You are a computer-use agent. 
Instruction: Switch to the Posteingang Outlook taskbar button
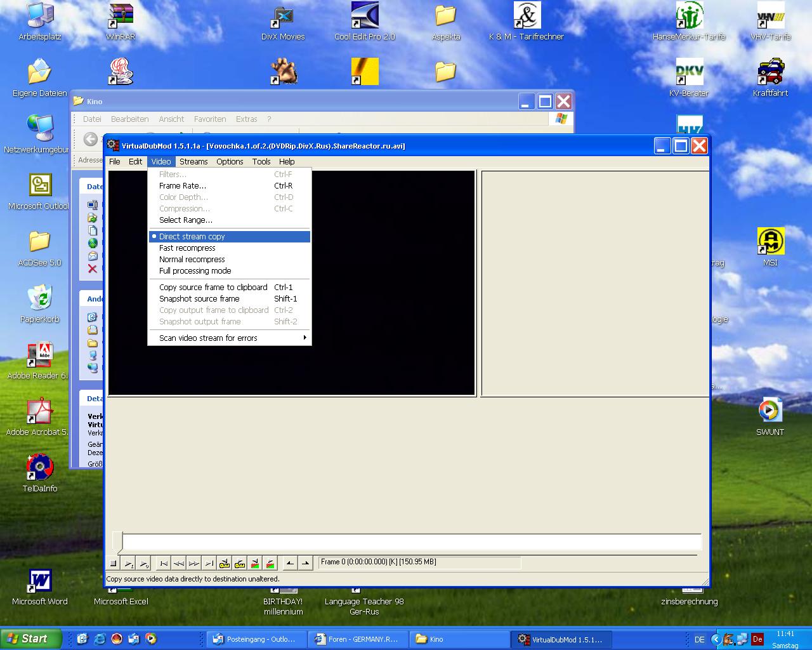tap(256, 639)
